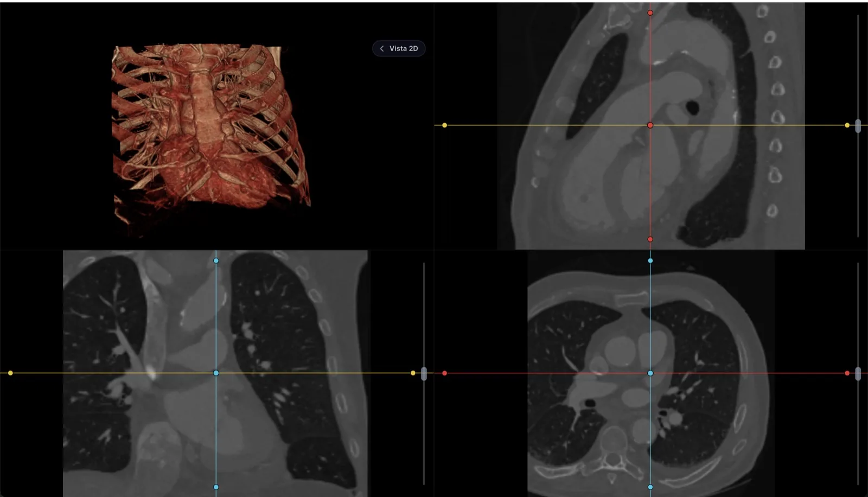Select the top blue line handle in the axial view
Image resolution: width=868 pixels, height=497 pixels.
650,260
